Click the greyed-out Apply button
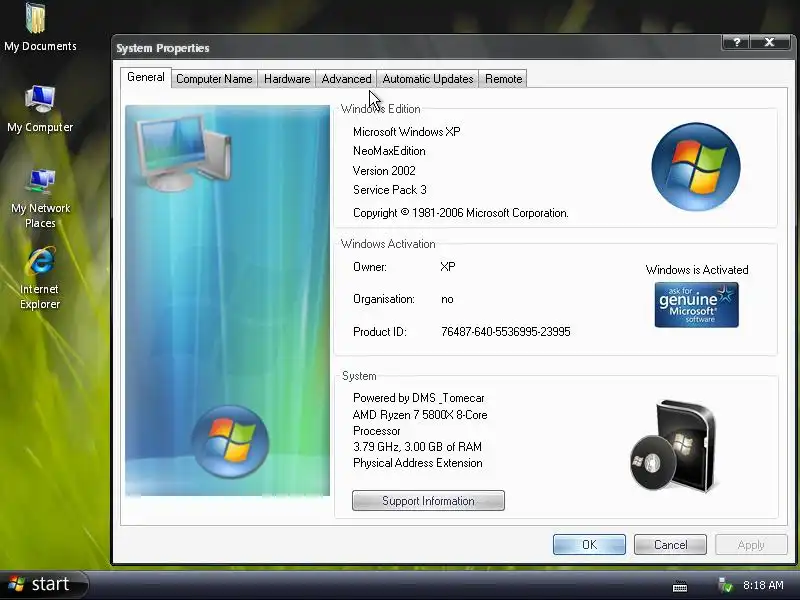Image resolution: width=800 pixels, height=600 pixels. point(751,544)
